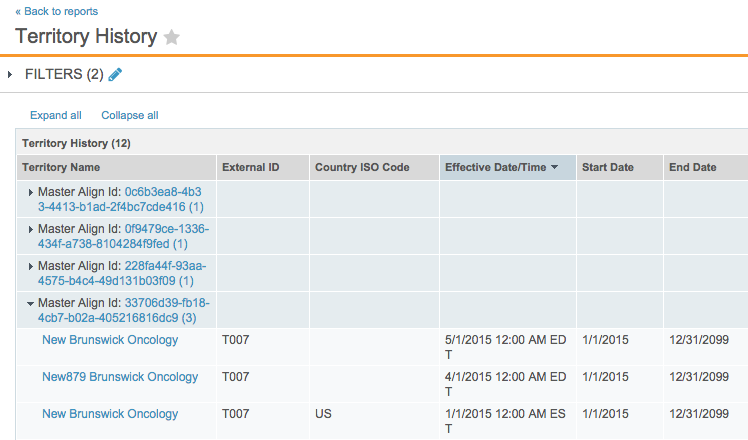The image size is (748, 440).
Task: Expand Master Align Id 0f9479ce group
Action: (x=31, y=229)
